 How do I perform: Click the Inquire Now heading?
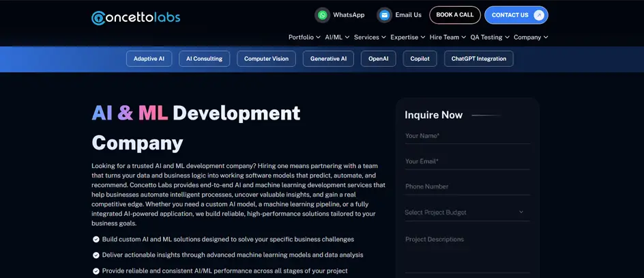(434, 115)
